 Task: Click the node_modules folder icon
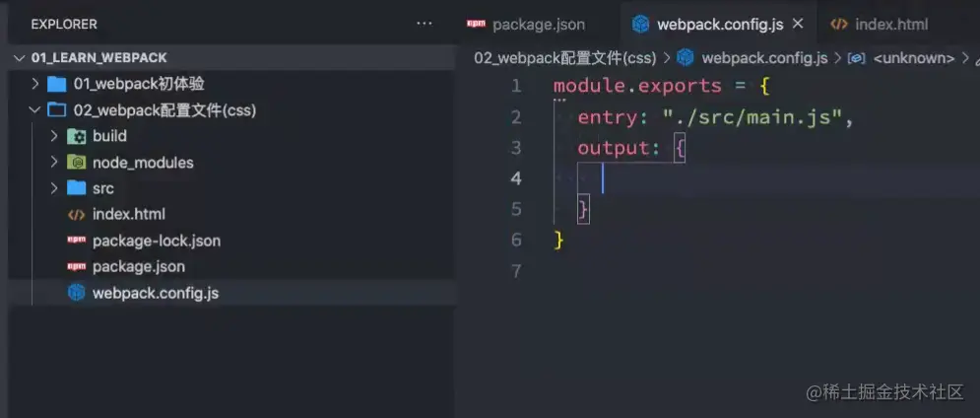click(x=76, y=162)
